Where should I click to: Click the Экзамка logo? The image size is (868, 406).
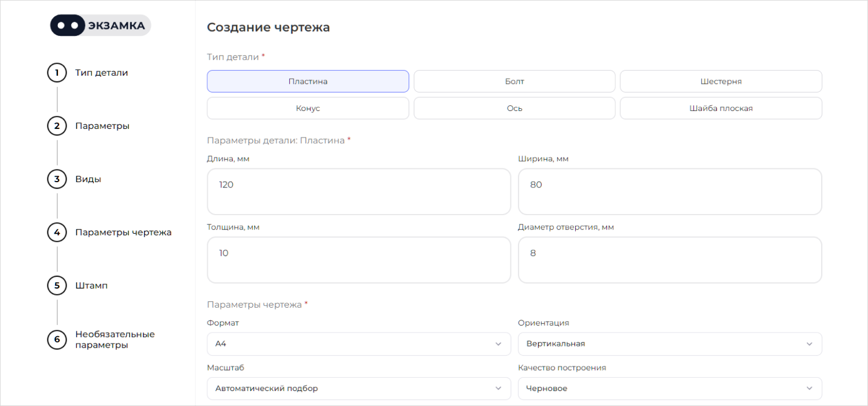pos(100,25)
